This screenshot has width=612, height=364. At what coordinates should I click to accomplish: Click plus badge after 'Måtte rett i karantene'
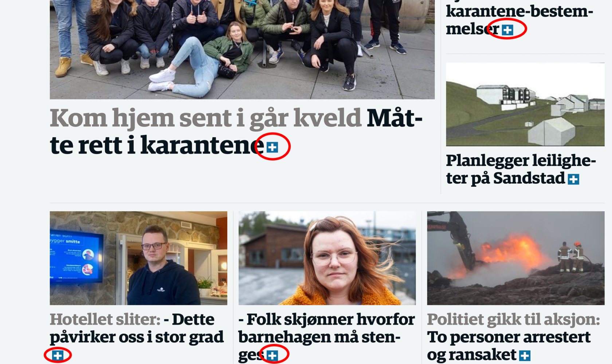[x=272, y=147]
